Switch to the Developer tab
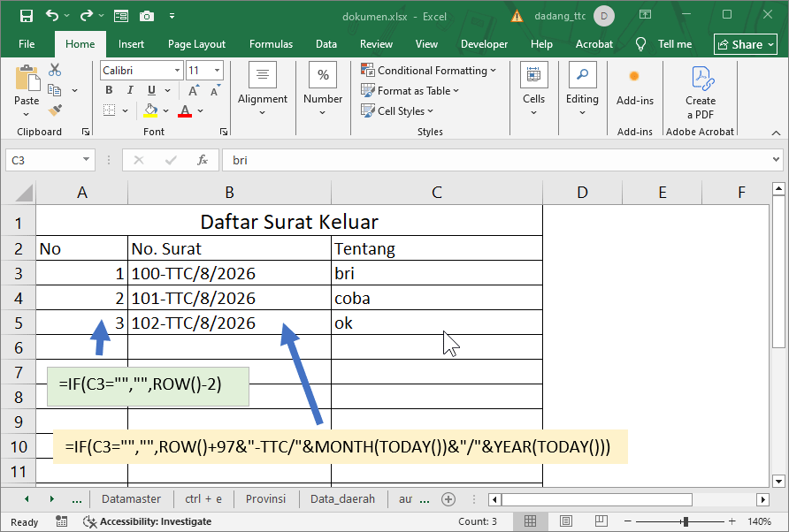The height and width of the screenshot is (532, 789). click(x=484, y=44)
